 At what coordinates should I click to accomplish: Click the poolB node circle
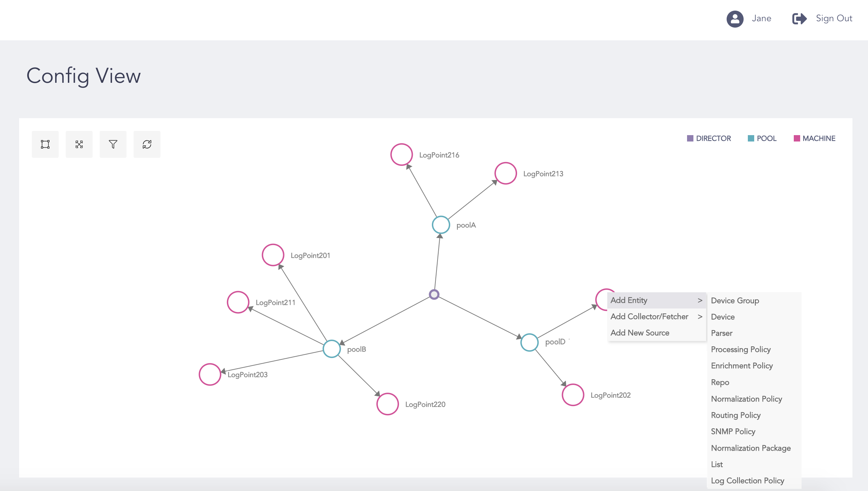click(x=332, y=349)
